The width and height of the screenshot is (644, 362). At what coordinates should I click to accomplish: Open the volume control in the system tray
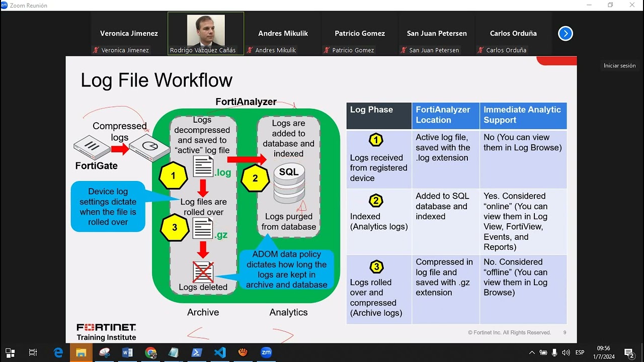click(566, 352)
